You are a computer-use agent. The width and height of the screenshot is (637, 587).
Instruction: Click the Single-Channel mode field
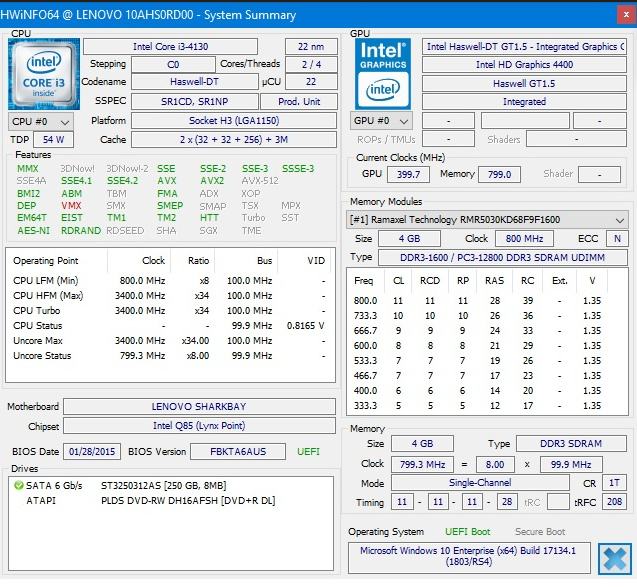click(x=480, y=483)
